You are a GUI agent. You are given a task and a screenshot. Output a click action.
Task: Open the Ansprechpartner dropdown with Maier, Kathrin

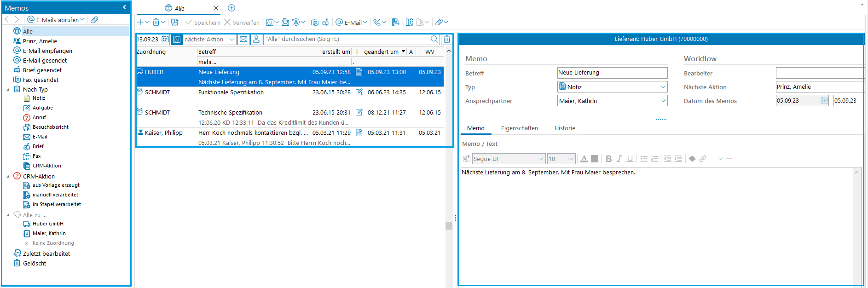663,101
